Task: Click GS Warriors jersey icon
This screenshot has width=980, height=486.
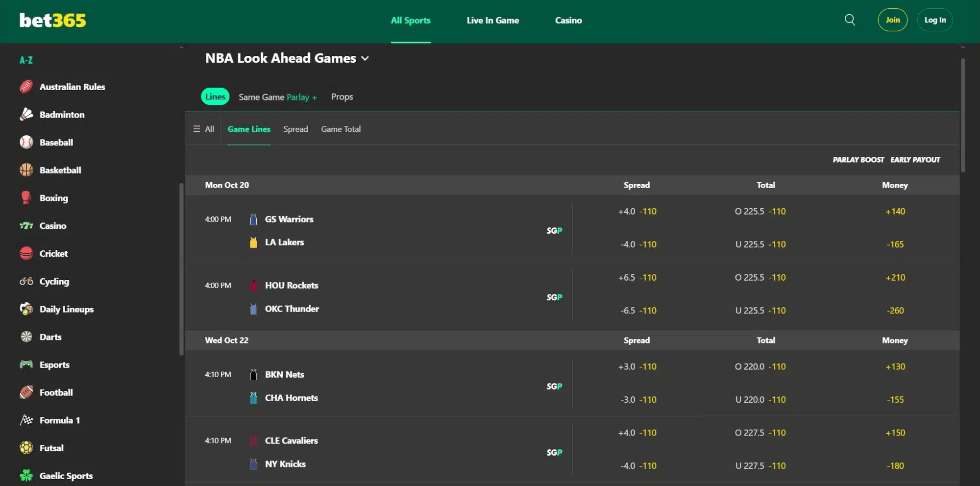Action: (x=253, y=219)
